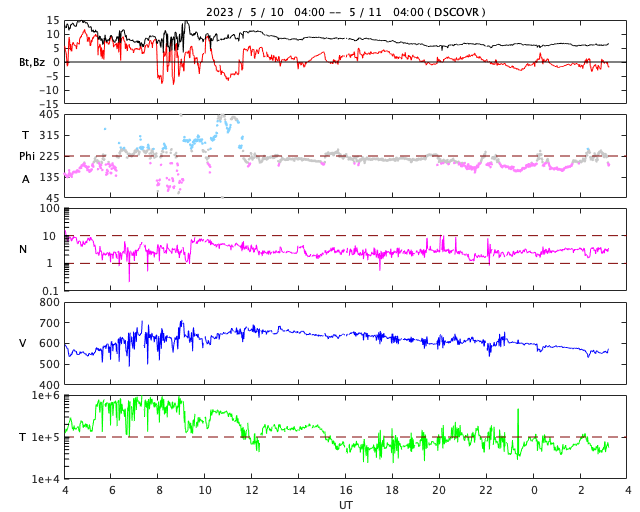The width and height of the screenshot is (640, 512).
Task: Click the 800 tick on the V axis
Action: click(x=49, y=302)
